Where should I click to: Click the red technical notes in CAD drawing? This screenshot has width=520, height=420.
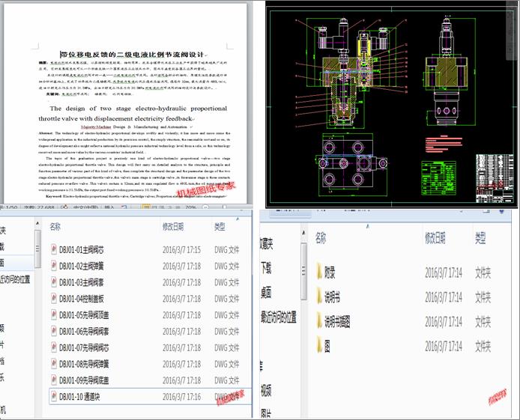(x=444, y=144)
